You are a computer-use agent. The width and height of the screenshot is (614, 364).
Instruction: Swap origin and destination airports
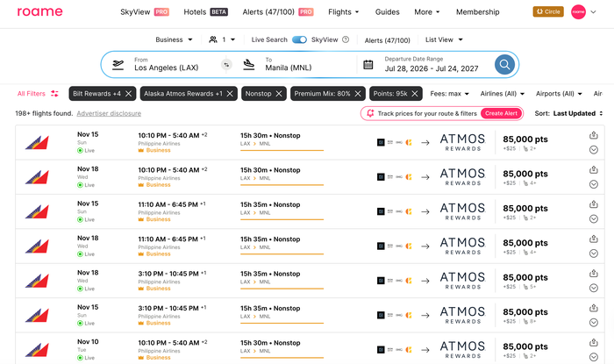[226, 65]
